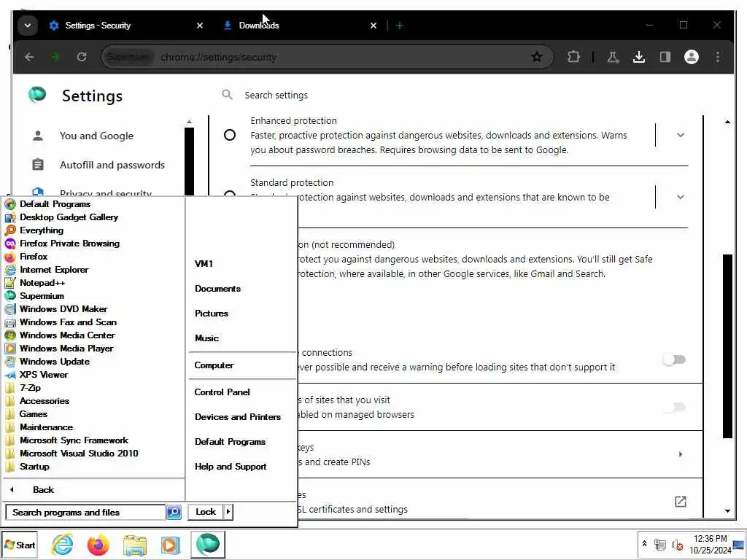The height and width of the screenshot is (560, 747).
Task: Open the security keys arrow
Action: [x=681, y=454]
